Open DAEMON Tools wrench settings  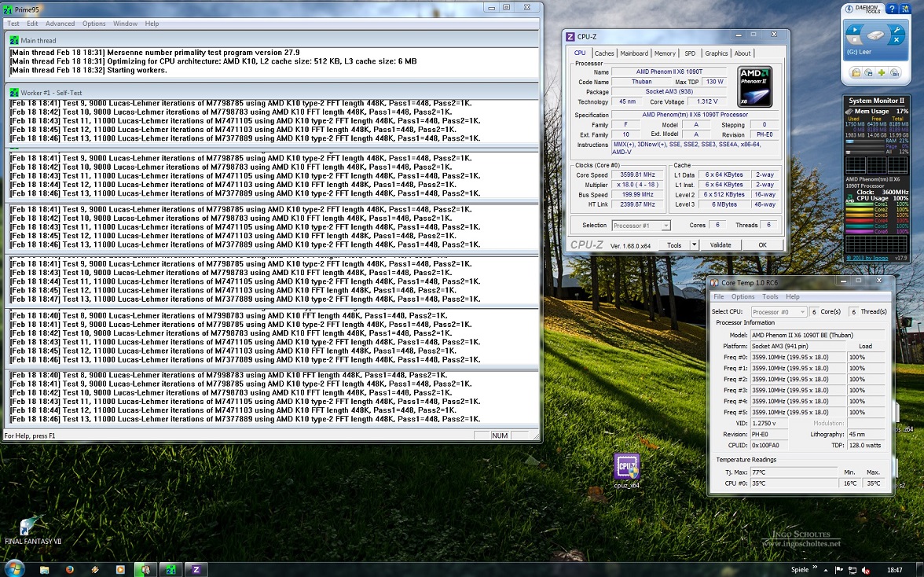pos(897,30)
